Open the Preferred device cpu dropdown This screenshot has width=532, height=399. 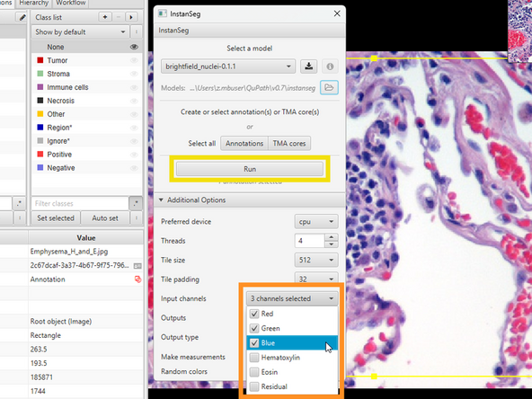coord(316,222)
